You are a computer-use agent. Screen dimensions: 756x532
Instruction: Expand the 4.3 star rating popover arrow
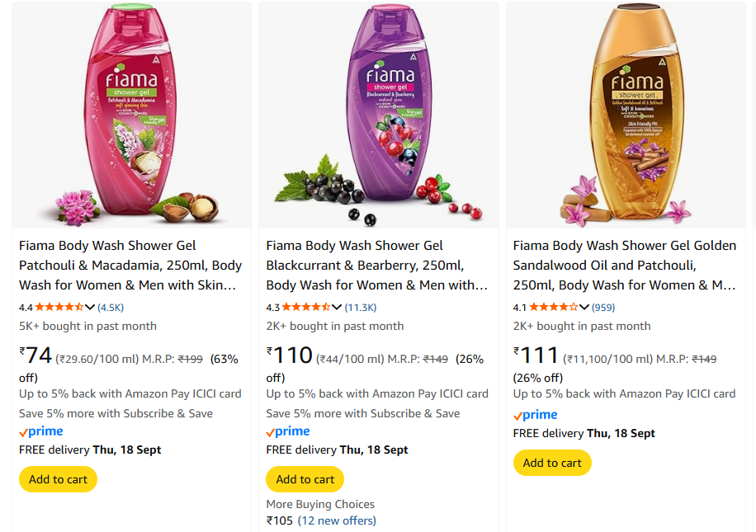pyautogui.click(x=338, y=308)
